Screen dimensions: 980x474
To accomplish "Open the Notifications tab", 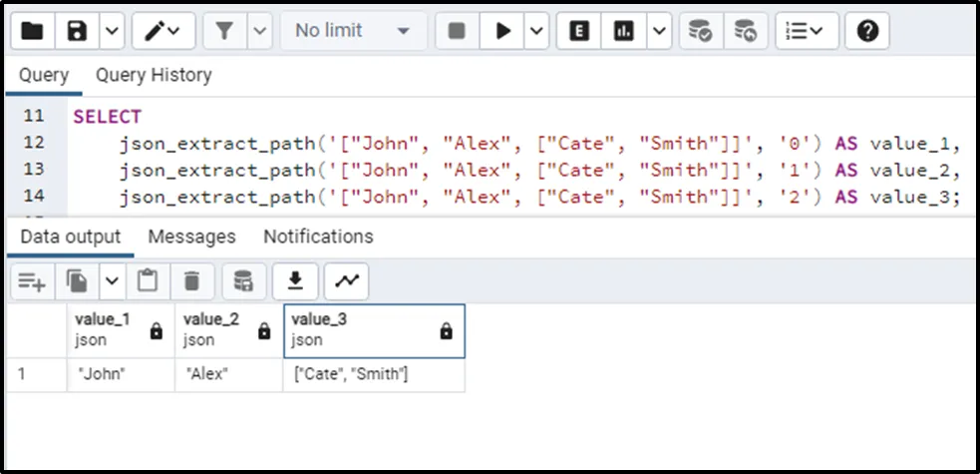I will (x=318, y=237).
